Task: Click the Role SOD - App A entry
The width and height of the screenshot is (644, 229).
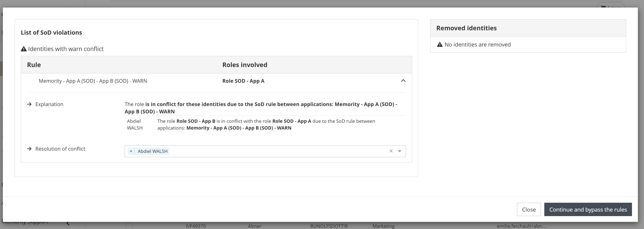Action: (x=243, y=81)
